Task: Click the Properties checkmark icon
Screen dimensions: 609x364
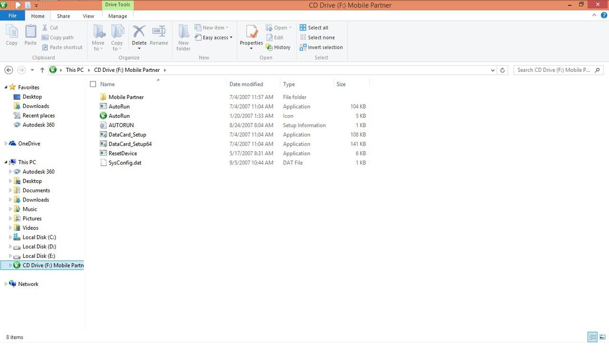Action: (251, 31)
